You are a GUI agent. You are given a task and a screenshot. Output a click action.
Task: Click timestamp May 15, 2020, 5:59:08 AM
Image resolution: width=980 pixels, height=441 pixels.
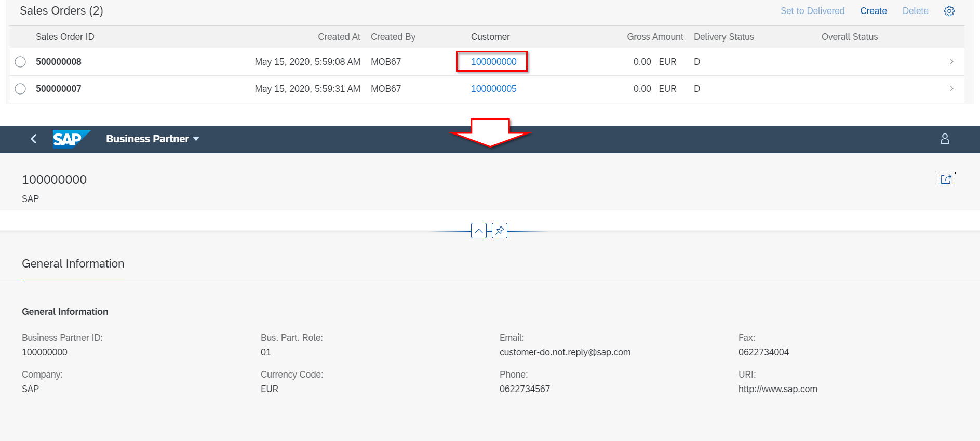pyautogui.click(x=307, y=62)
